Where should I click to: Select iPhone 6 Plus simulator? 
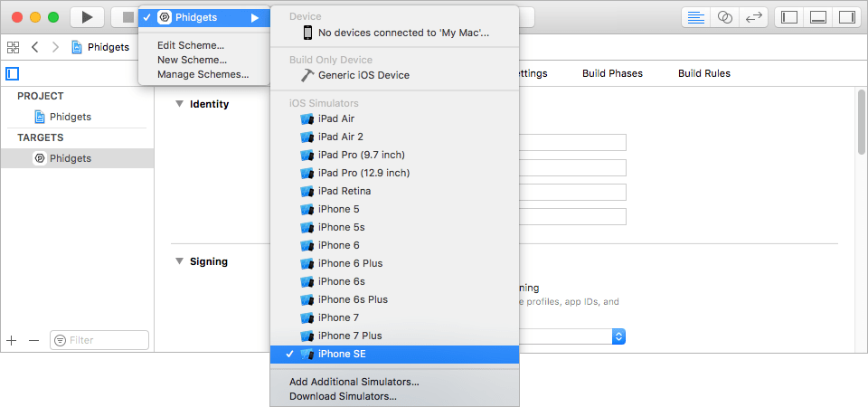[394, 263]
